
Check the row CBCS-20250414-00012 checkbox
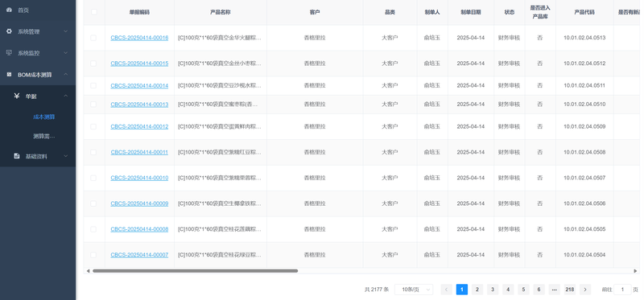[93, 126]
